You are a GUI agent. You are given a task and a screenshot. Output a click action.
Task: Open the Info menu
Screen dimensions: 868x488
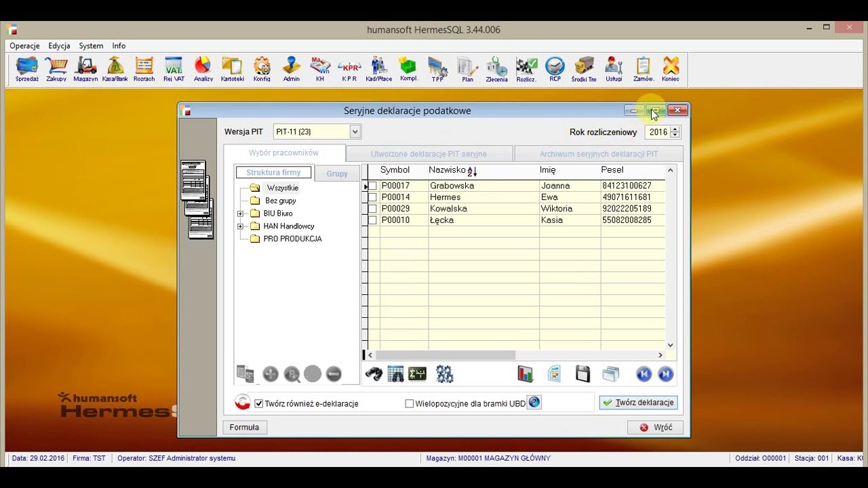point(119,46)
